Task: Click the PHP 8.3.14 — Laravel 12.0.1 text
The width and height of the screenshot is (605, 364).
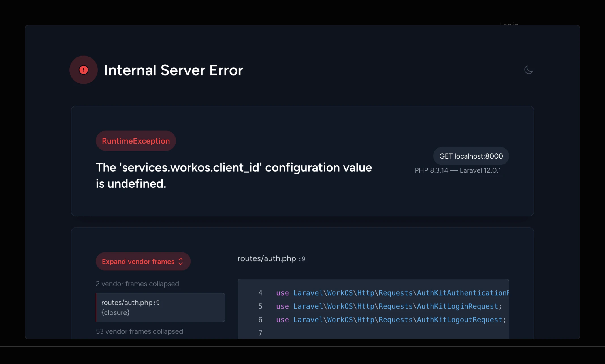Action: coord(458,170)
